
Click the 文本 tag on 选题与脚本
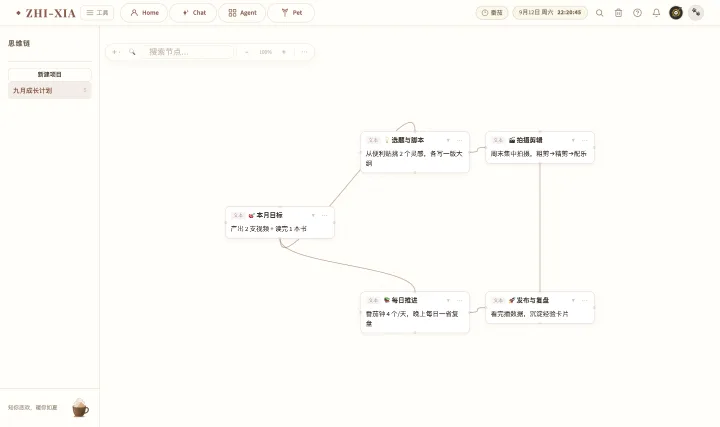[373, 140]
